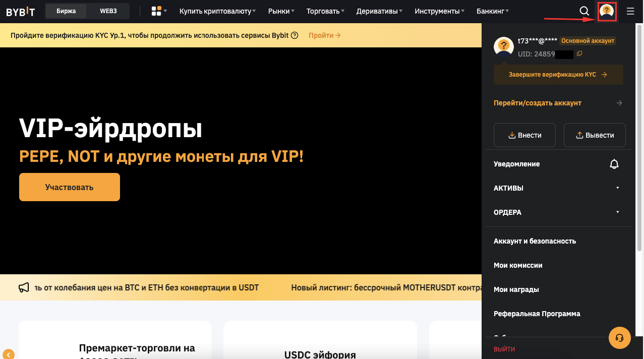Click the Основной аккаунт badge
This screenshot has width=644, height=359.
(x=588, y=41)
